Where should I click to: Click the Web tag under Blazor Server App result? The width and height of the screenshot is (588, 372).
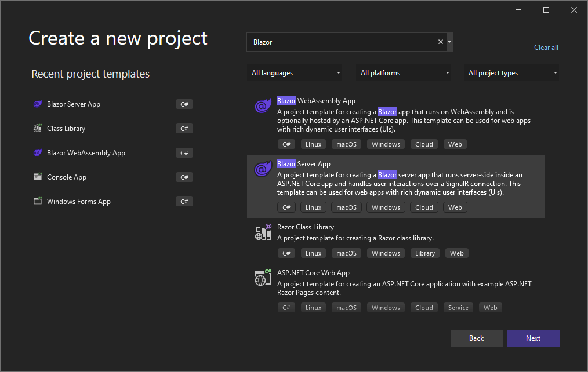(x=455, y=207)
